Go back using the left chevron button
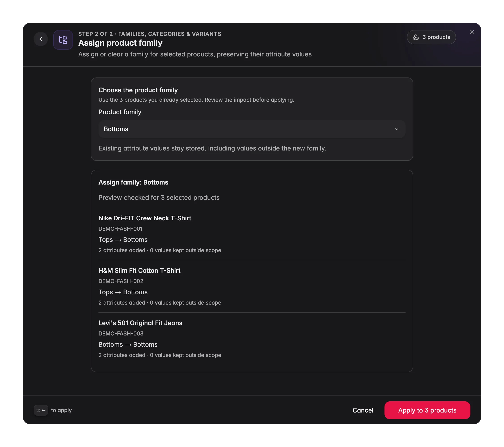Image resolution: width=504 pixels, height=447 pixels. click(41, 39)
